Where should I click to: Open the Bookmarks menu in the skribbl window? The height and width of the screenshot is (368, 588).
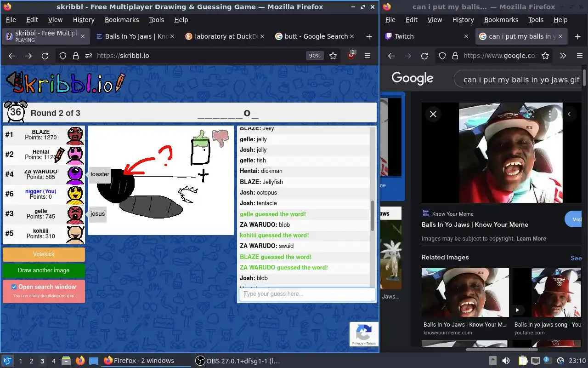tap(122, 20)
